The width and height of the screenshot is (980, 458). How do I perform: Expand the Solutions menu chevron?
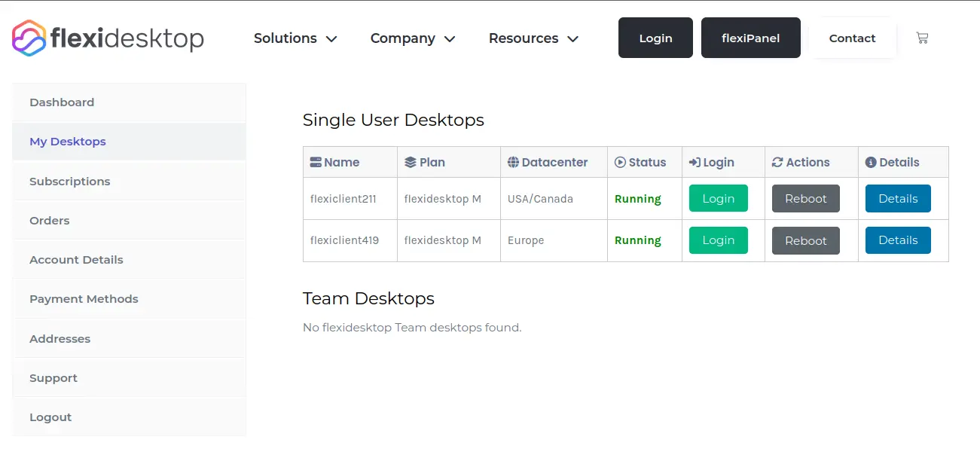331,38
